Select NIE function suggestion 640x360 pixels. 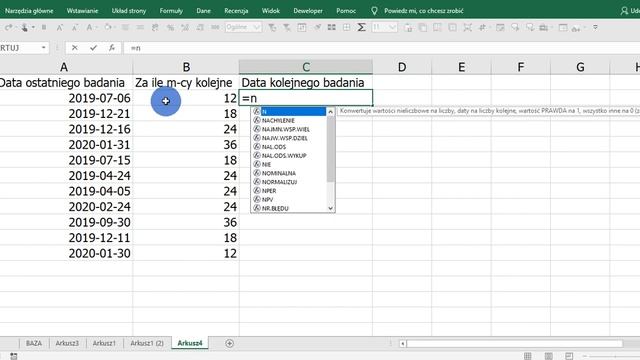click(x=289, y=164)
